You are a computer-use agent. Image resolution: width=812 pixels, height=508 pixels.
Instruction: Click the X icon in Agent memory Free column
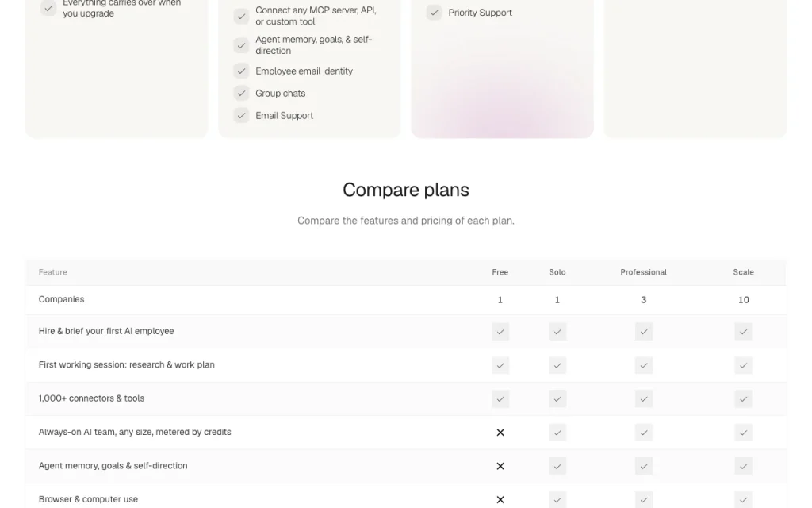500,466
